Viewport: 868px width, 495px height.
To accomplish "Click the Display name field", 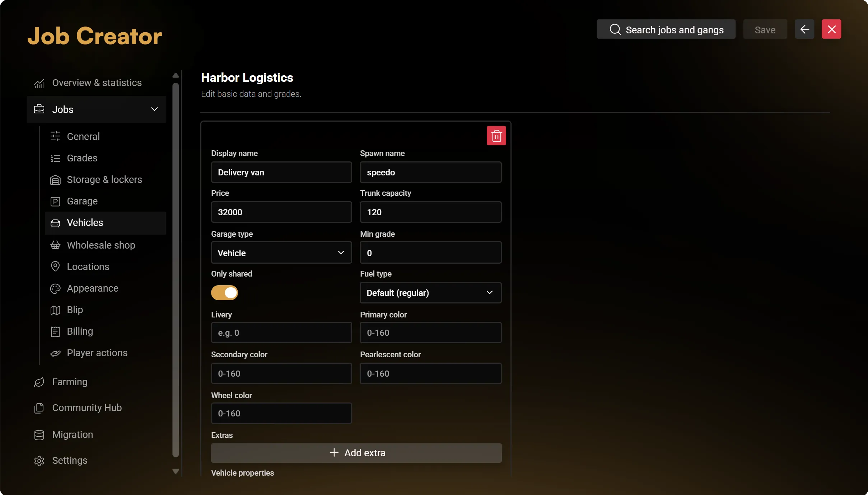I will [281, 172].
